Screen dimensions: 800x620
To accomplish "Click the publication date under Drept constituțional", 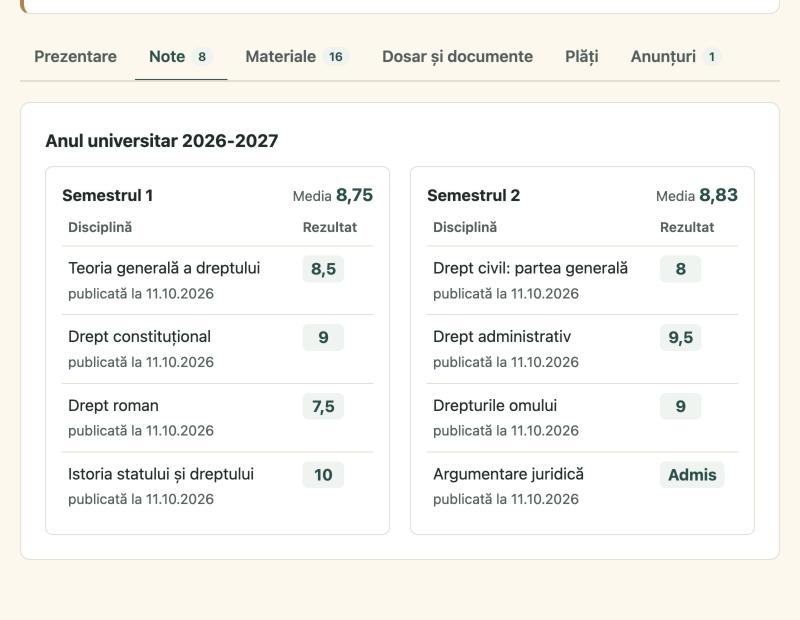I will pos(141,362).
